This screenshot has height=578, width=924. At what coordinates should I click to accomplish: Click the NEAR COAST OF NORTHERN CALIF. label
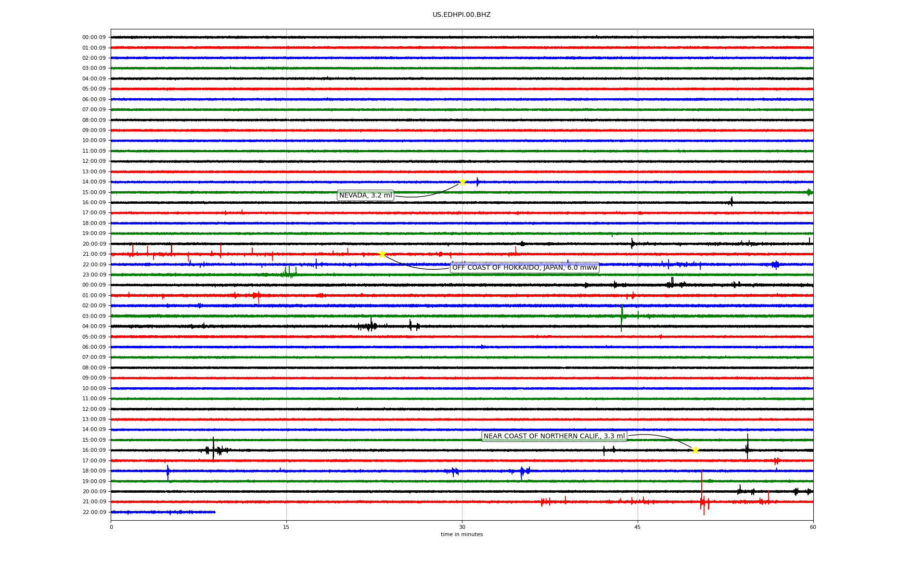click(x=554, y=436)
